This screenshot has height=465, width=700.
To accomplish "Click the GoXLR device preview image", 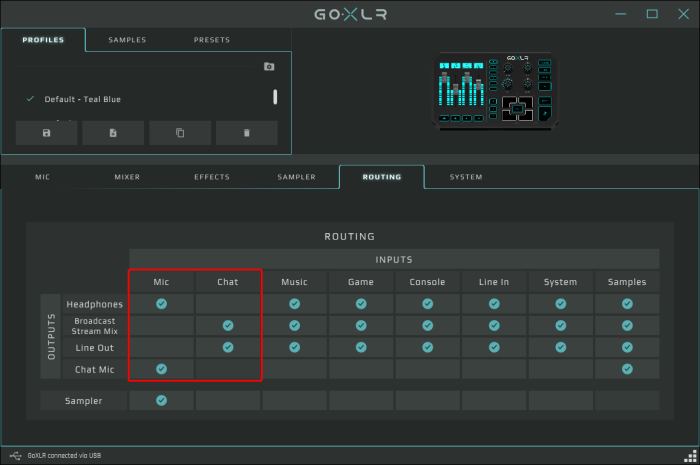I will point(496,91).
